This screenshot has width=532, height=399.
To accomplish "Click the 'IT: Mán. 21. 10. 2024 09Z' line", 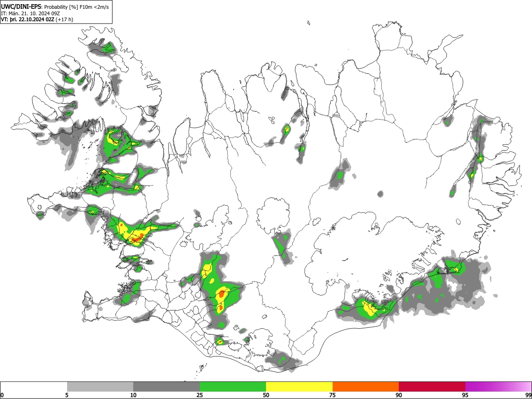I will [x=30, y=13].
